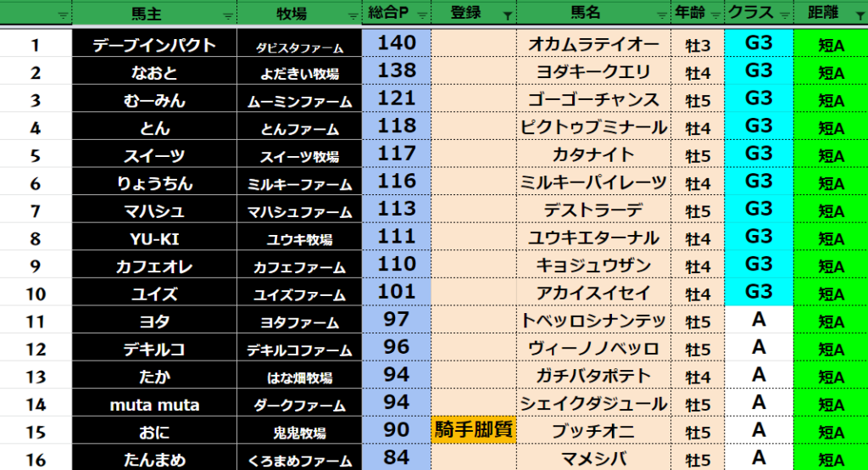Select the age cell 牡3 for オカムラテイオー
Viewport: 868px width, 470px height.
point(698,45)
